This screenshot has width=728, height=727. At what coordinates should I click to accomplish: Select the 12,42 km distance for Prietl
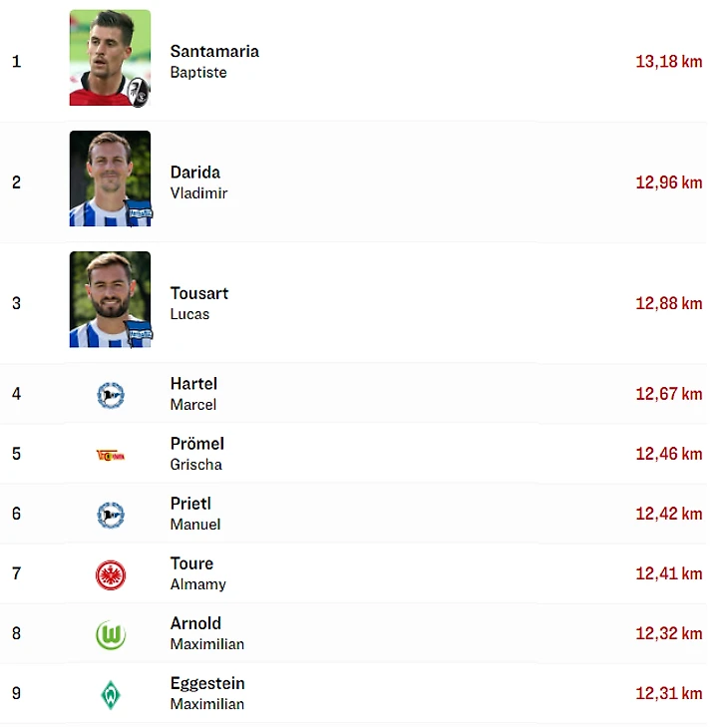point(668,515)
